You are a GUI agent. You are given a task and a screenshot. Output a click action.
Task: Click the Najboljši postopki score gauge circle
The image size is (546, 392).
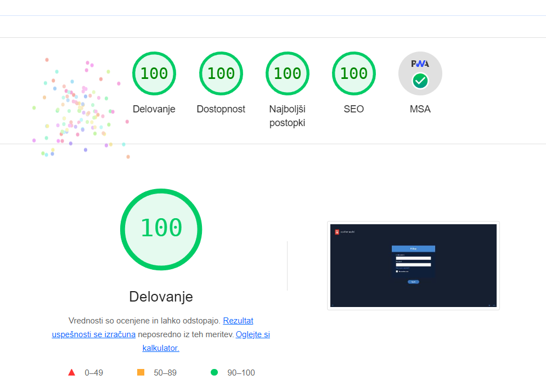pos(287,73)
